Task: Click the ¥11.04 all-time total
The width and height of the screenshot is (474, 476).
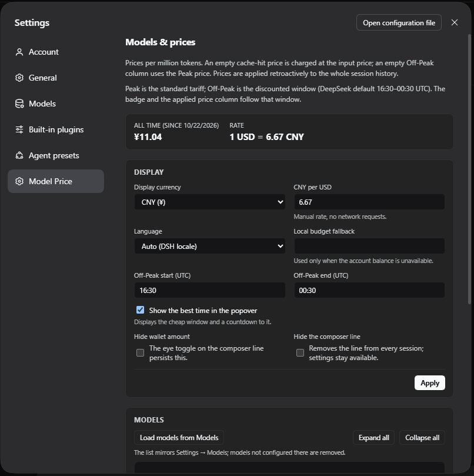Action: tap(148, 137)
